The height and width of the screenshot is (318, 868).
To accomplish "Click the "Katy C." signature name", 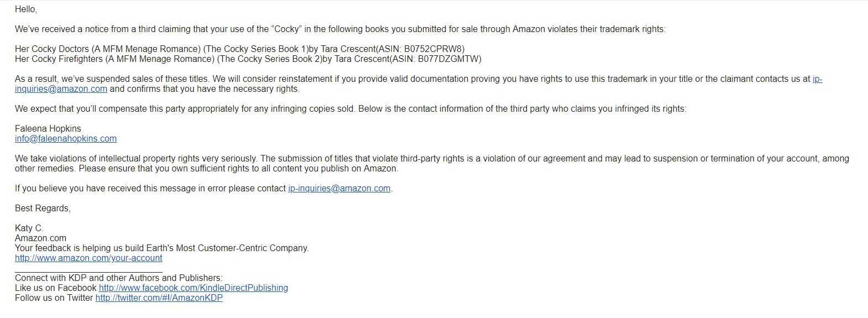I will click(29, 228).
